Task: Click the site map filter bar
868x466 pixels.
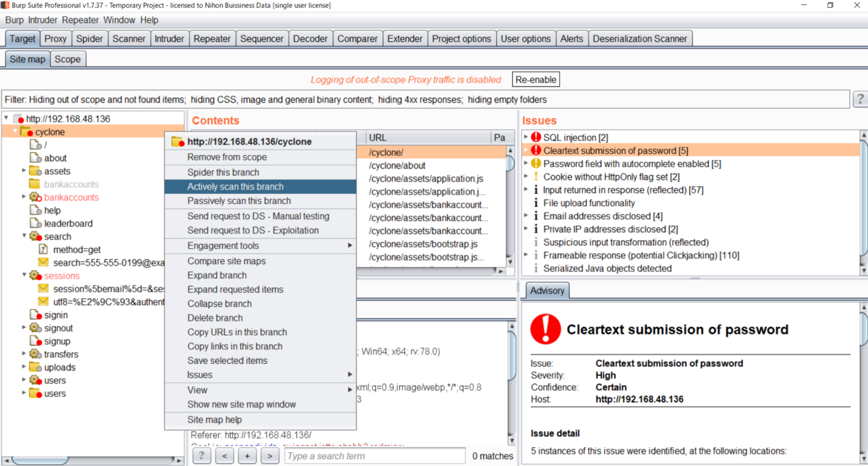Action: [425, 99]
